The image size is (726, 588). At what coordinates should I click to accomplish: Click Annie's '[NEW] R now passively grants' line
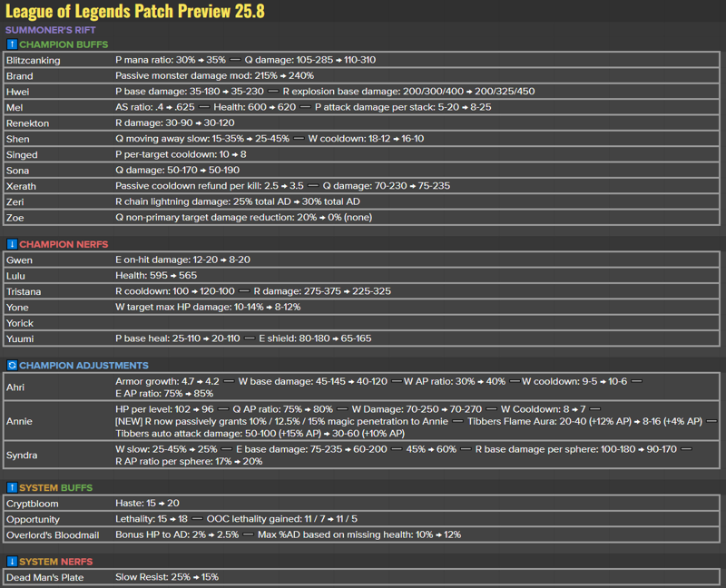click(281, 421)
